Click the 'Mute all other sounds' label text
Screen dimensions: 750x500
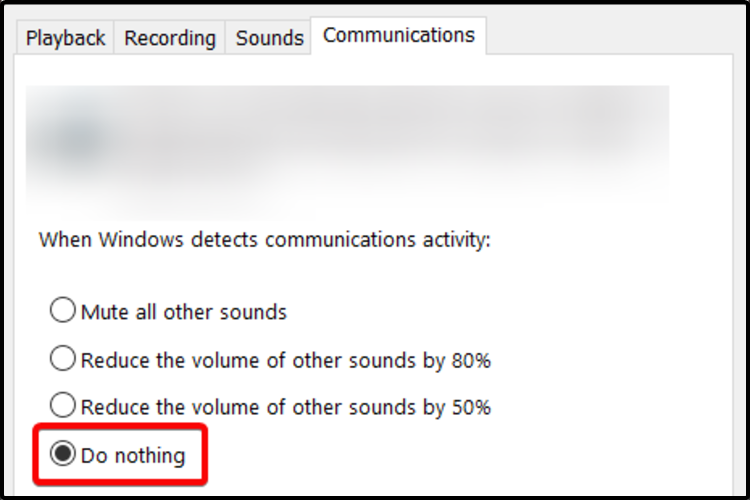[184, 312]
